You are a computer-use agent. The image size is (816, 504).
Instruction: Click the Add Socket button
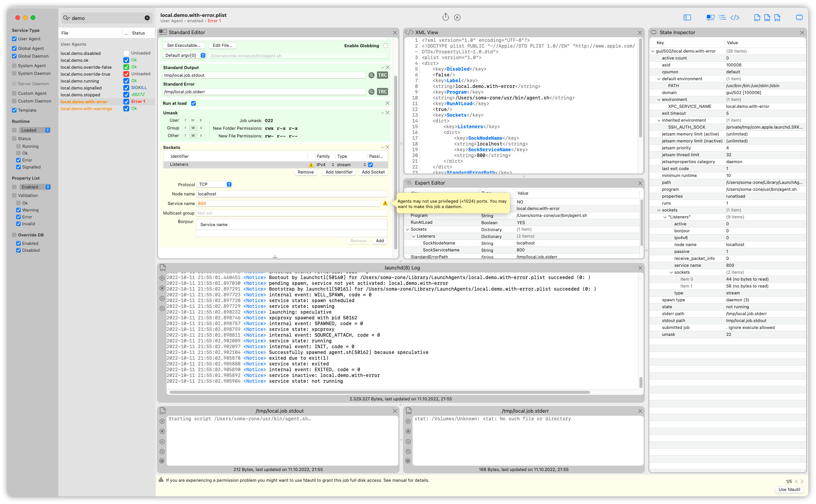tap(373, 172)
